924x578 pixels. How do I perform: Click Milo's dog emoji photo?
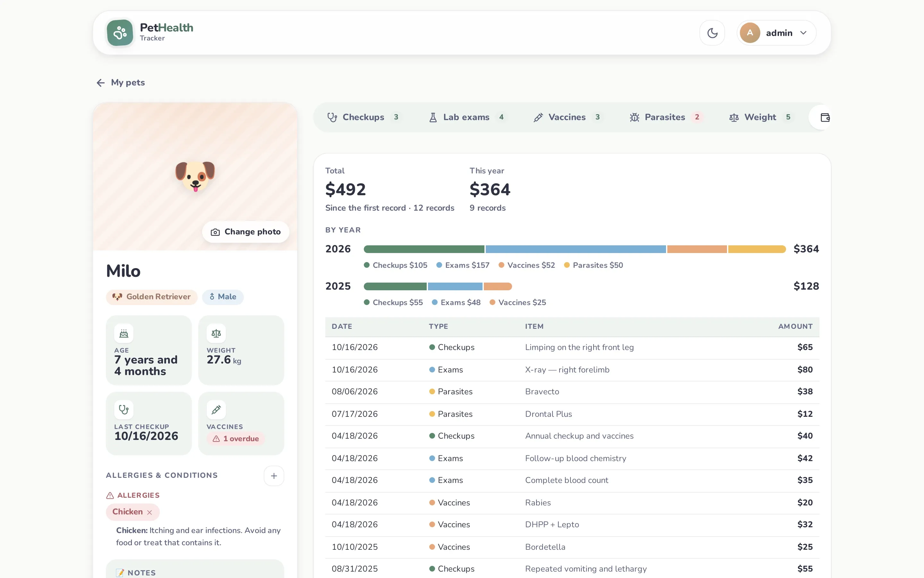point(195,176)
